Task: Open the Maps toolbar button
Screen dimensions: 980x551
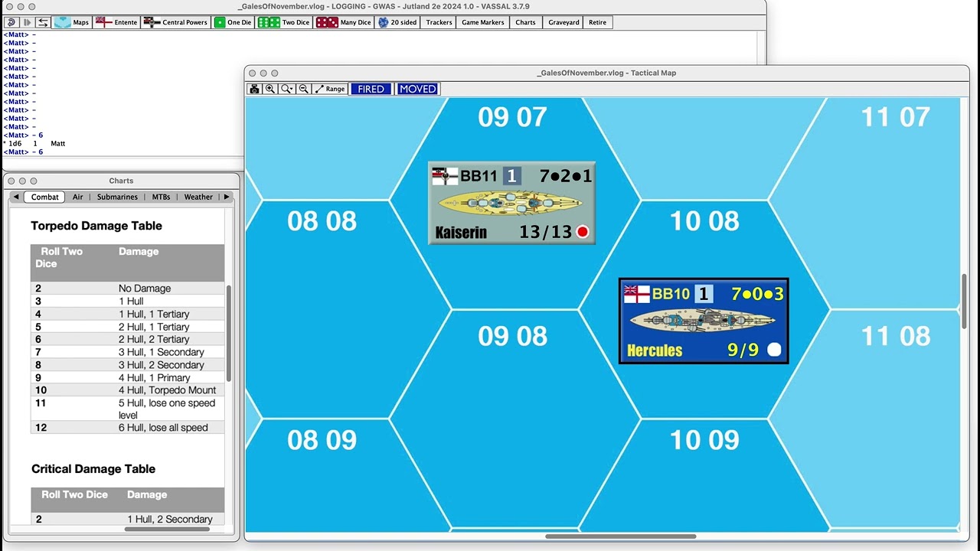Action: (x=72, y=22)
